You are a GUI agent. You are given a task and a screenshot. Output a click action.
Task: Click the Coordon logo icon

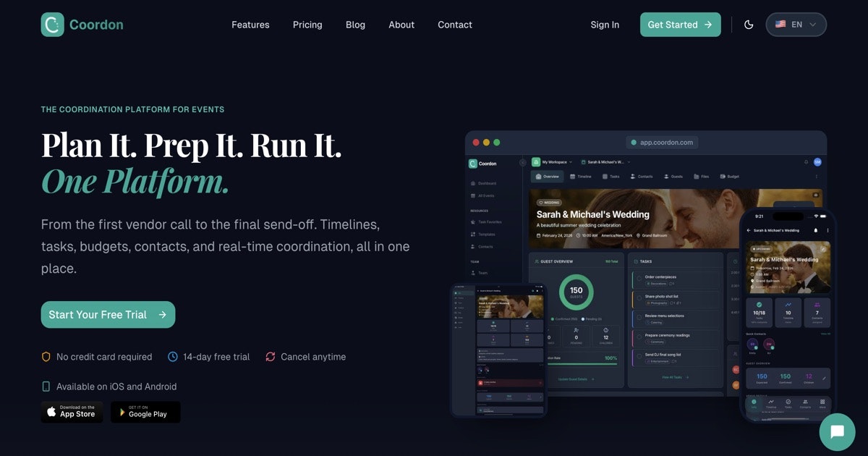(x=51, y=24)
